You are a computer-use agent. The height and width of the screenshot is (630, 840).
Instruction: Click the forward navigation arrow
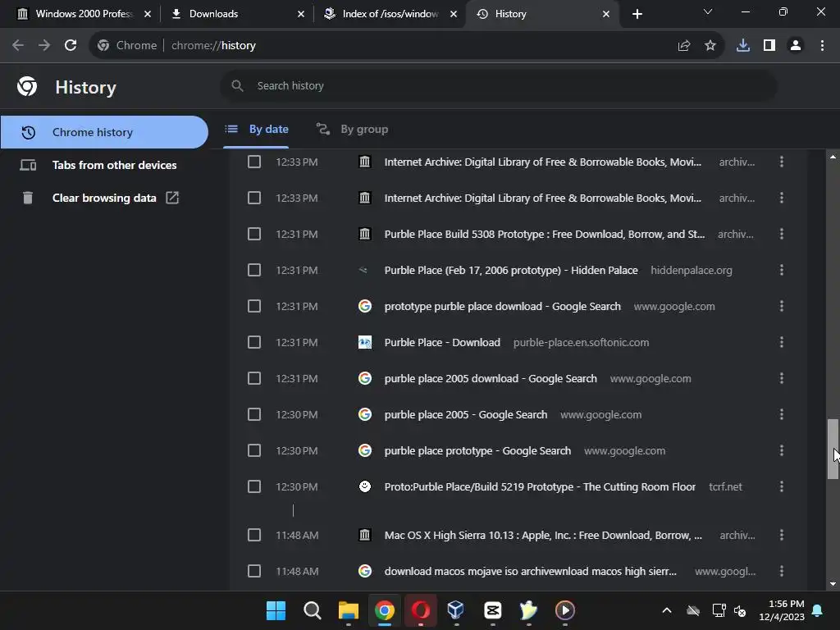coord(44,46)
